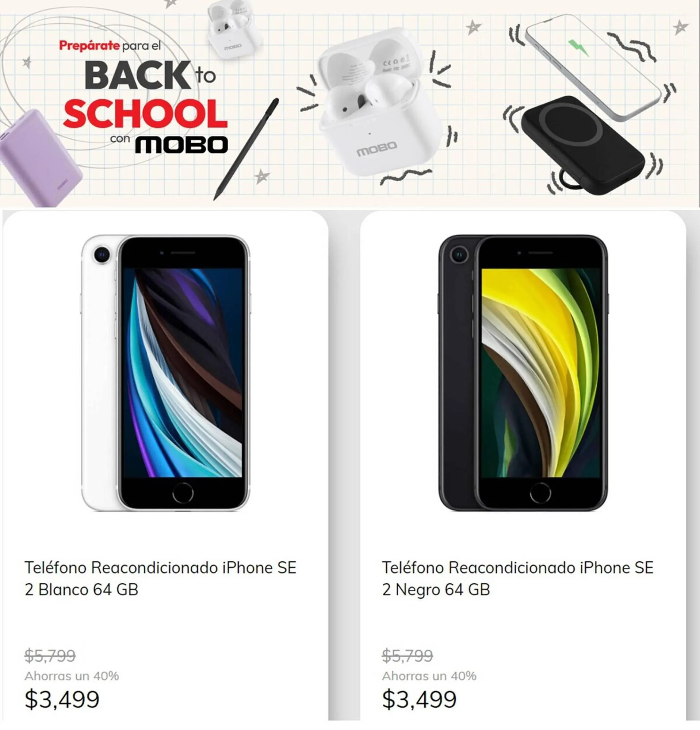Open Teléfono Reacondicionado iPhone SE 2 Negro title

point(518,579)
